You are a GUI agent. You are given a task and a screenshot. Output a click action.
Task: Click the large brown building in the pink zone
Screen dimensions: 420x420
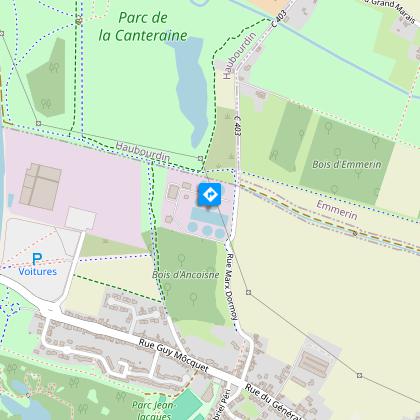pos(41,187)
